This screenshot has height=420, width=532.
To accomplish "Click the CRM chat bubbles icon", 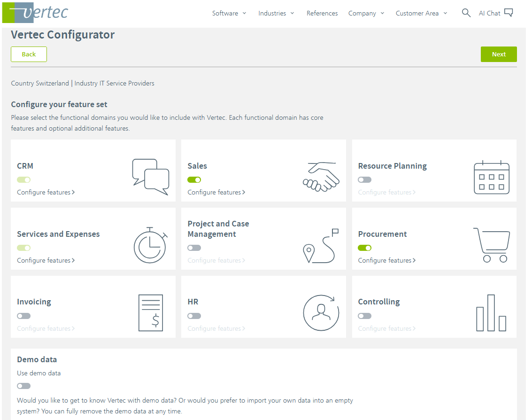I will pos(150,177).
